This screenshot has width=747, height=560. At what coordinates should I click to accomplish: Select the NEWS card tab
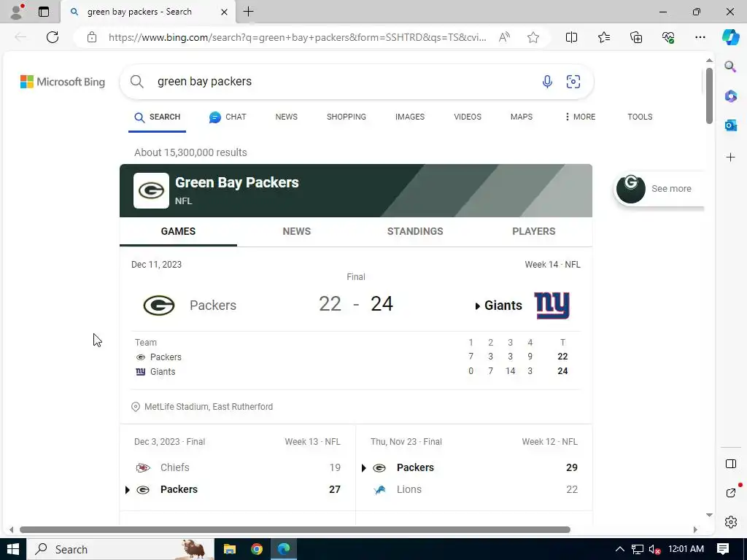pyautogui.click(x=296, y=231)
